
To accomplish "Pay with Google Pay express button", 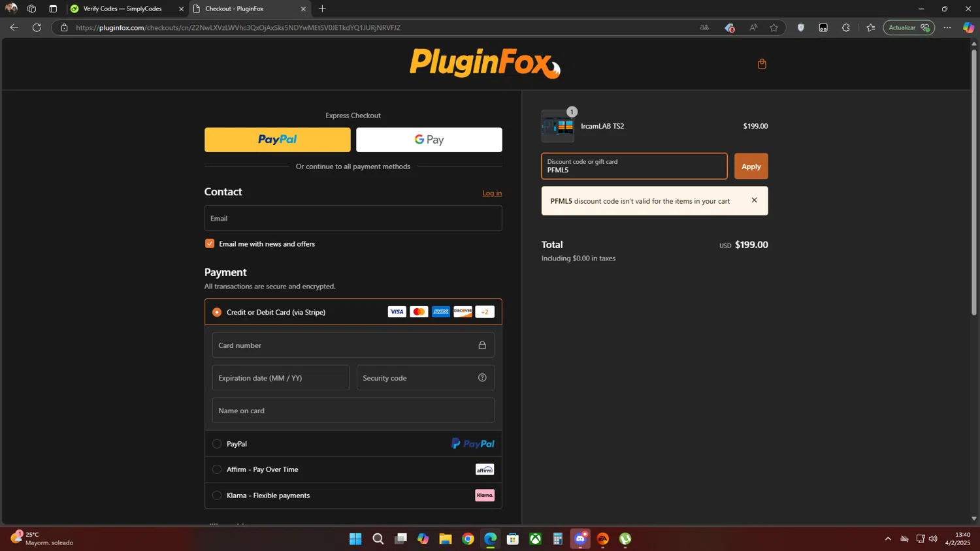I will pos(429,140).
